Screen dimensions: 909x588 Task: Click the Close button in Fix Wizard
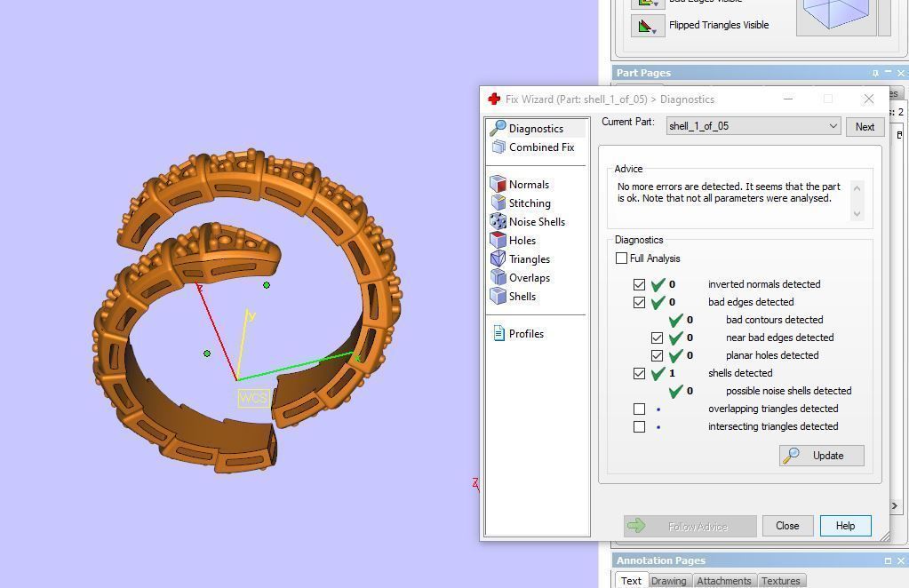pos(787,526)
